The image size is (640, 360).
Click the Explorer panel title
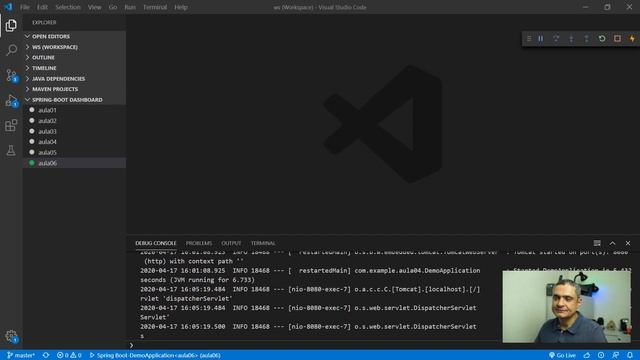(44, 22)
